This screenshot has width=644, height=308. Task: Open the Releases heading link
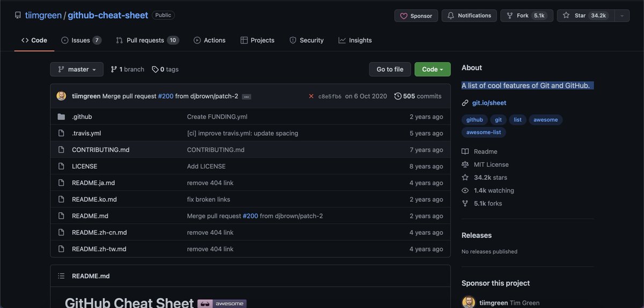click(477, 235)
